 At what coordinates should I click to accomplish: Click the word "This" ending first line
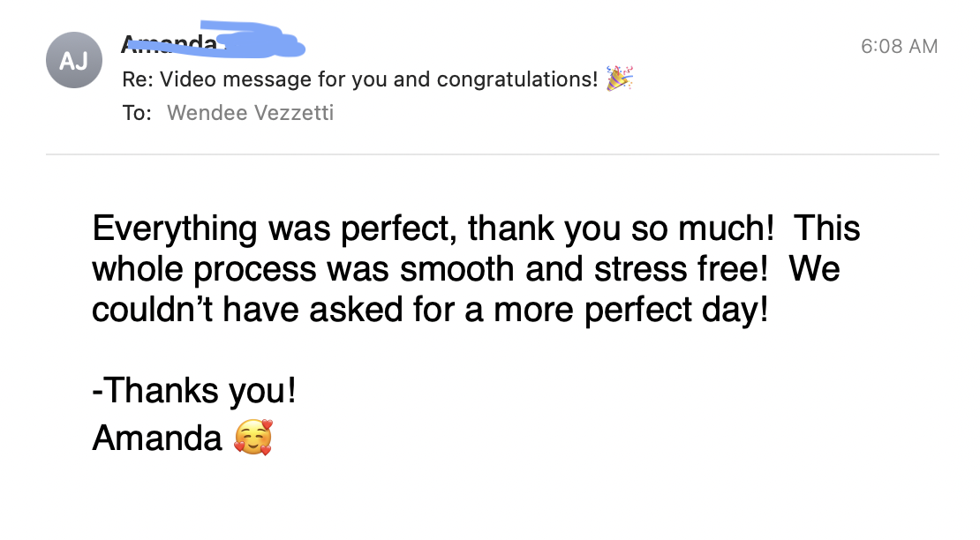826,229
